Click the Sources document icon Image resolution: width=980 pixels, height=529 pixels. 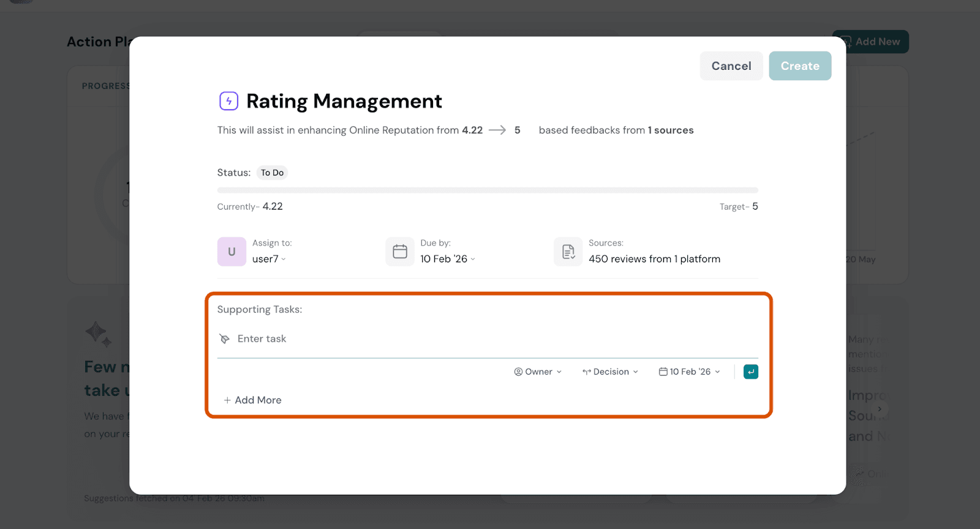pyautogui.click(x=568, y=251)
